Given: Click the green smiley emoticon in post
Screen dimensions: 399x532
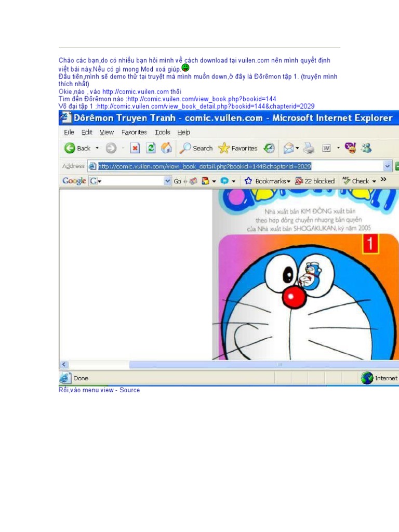Looking at the screenshot, I should 185,68.
